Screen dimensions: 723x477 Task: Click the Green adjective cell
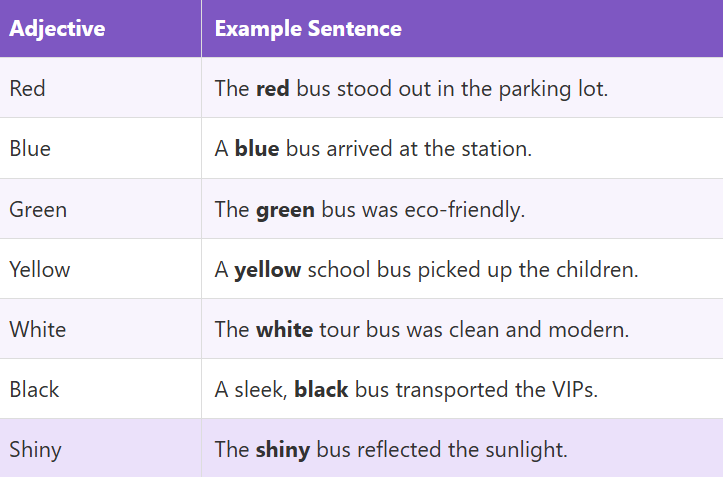[38, 209]
